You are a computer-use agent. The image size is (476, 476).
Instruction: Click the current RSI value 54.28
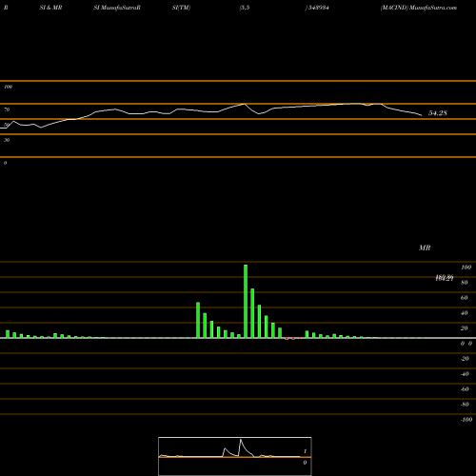pos(438,113)
